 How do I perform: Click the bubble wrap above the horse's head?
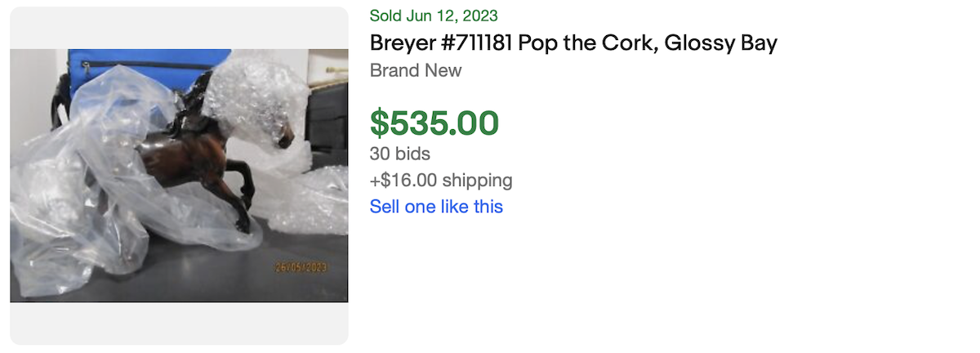tap(245, 90)
